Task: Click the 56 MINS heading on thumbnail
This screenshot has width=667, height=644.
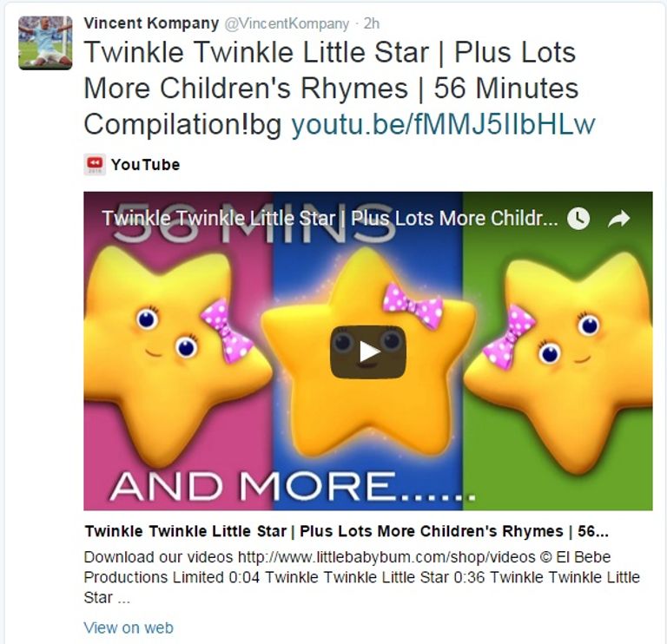Action: [x=254, y=223]
